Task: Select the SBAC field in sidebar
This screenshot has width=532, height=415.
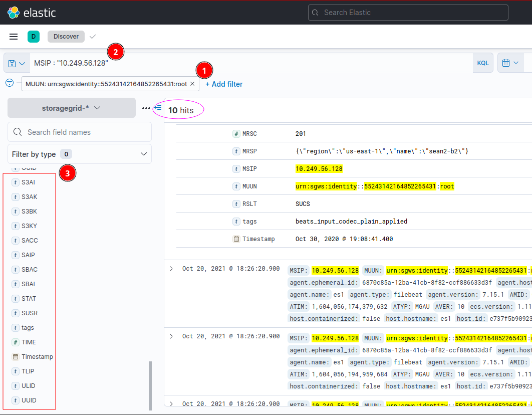Action: (x=30, y=270)
